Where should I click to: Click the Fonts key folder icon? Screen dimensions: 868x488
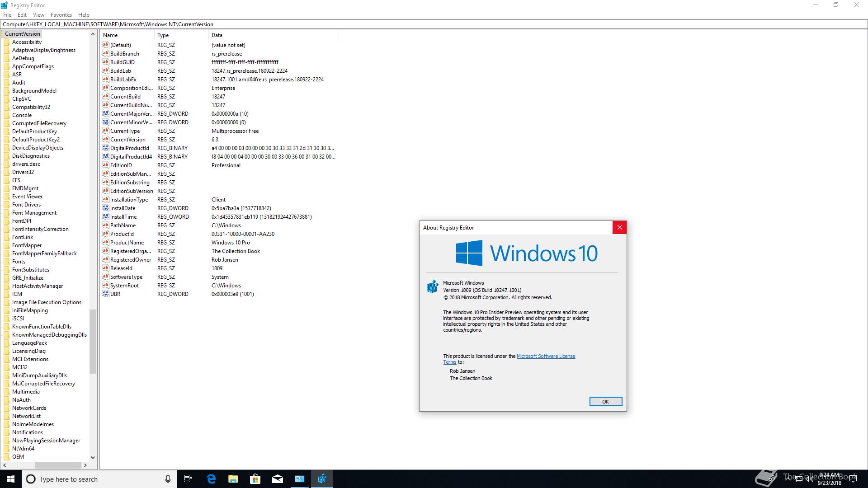[x=6, y=262]
